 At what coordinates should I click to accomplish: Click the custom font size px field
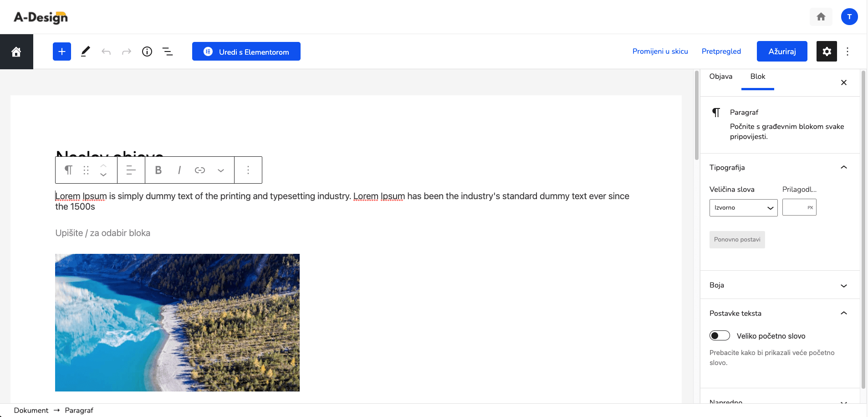click(799, 207)
